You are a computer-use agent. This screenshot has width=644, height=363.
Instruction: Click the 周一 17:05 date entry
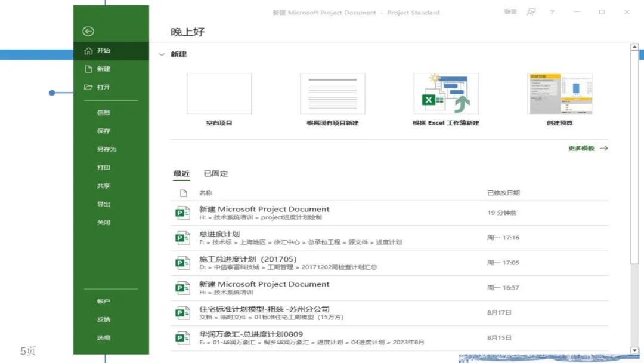pos(503,263)
